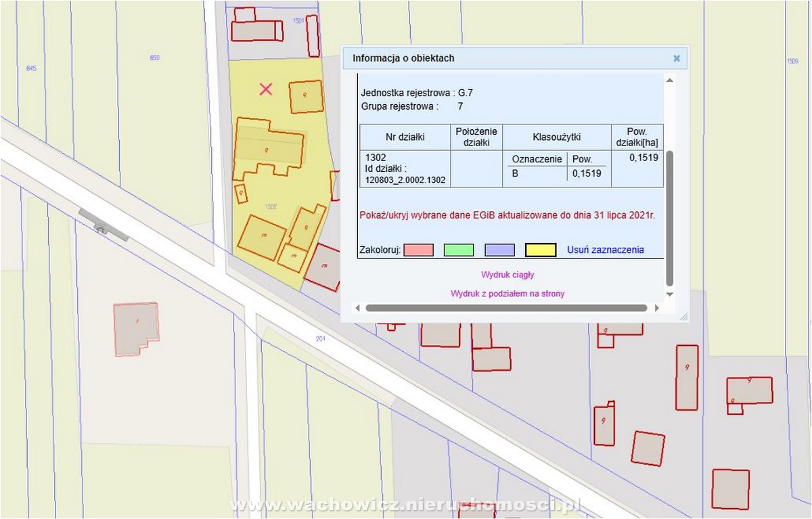Viewport: 812px width, 519px height.
Task: Click the pink X marker on the map
Action: point(266,89)
